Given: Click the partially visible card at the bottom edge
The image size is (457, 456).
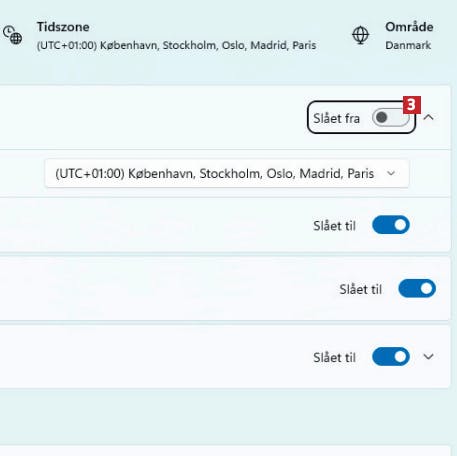Looking at the screenshot, I should tap(225, 451).
